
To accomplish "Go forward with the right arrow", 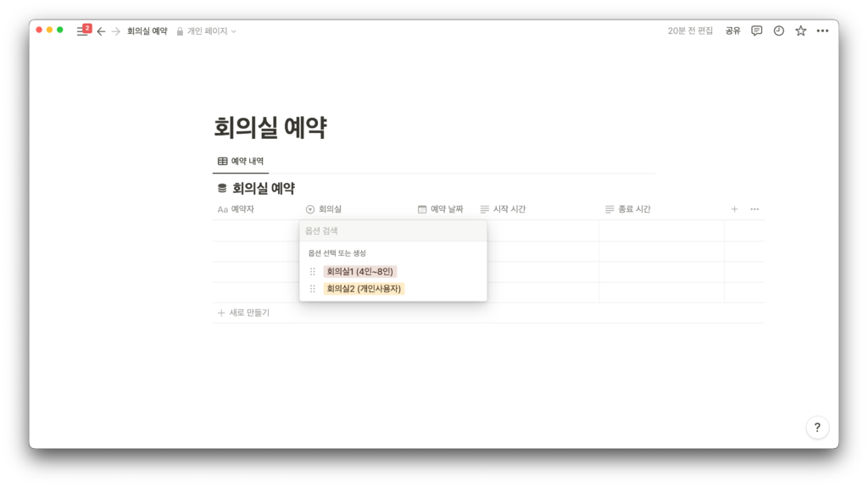I will click(x=116, y=31).
